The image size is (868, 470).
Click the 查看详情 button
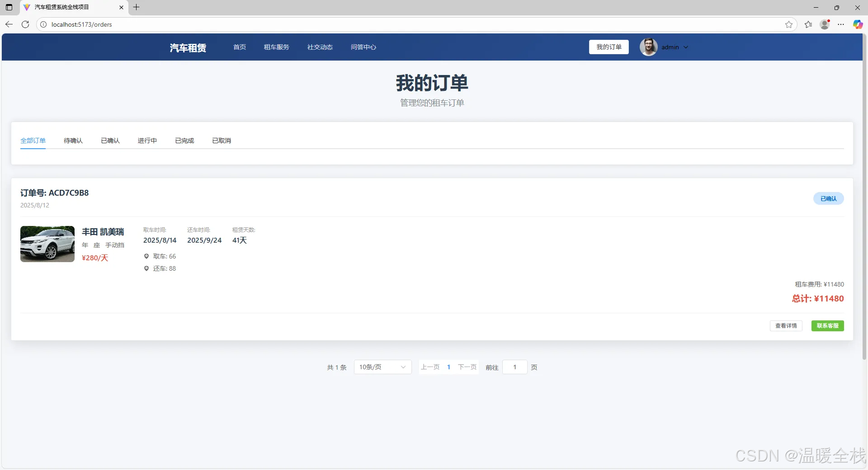coord(786,326)
